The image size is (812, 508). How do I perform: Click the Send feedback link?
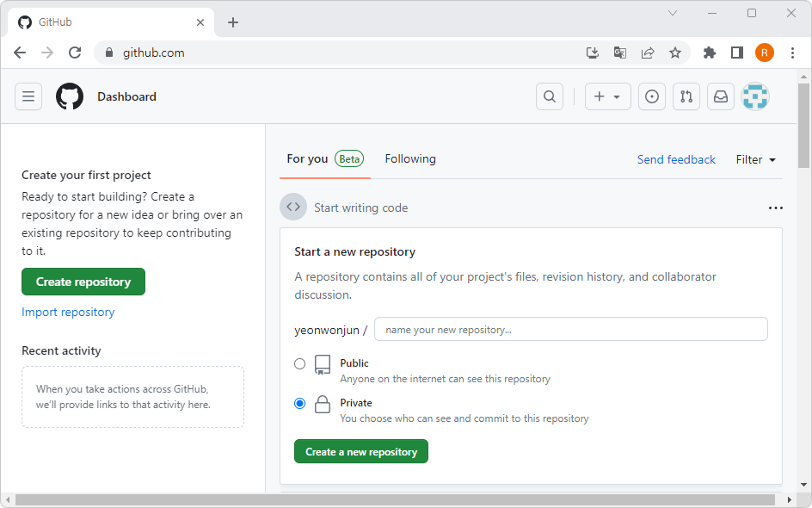tap(676, 159)
